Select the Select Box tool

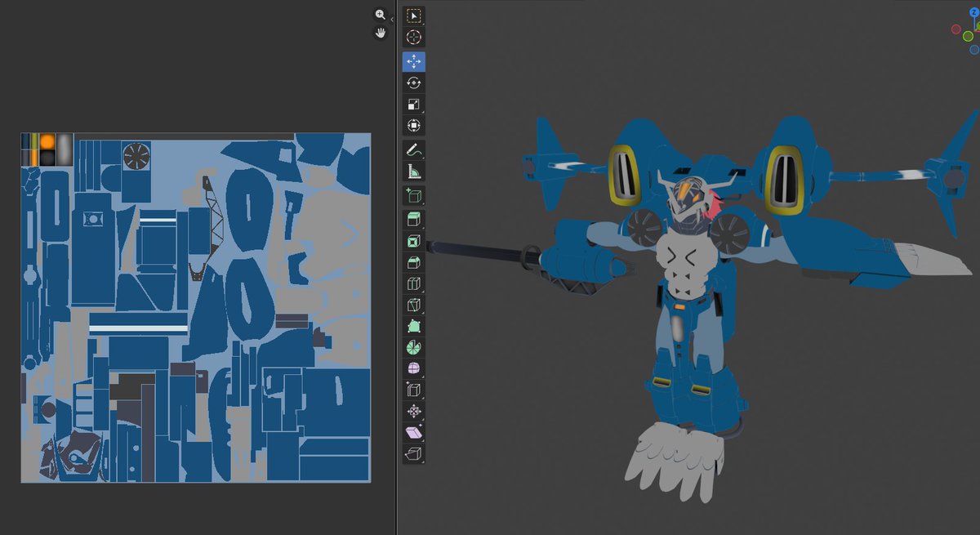(414, 16)
